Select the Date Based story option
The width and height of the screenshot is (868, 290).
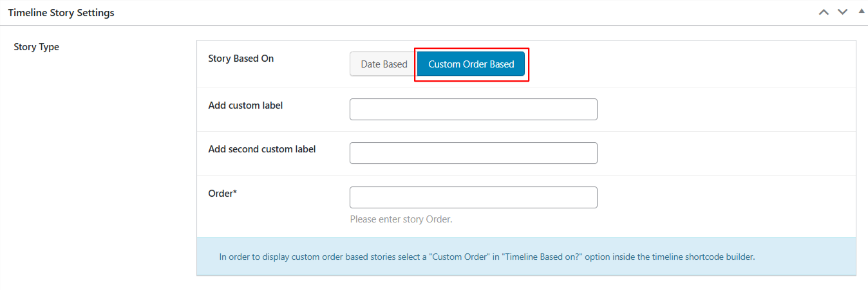click(384, 64)
